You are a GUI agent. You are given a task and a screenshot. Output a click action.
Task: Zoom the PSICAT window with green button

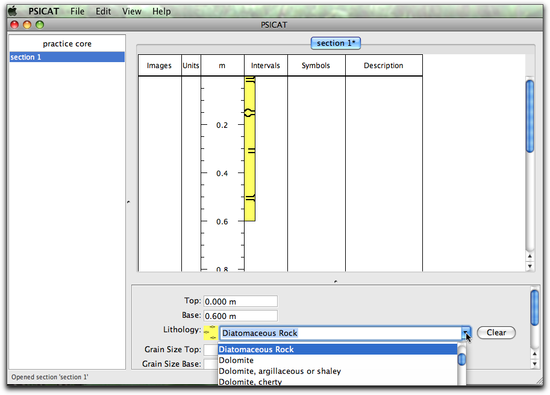40,25
